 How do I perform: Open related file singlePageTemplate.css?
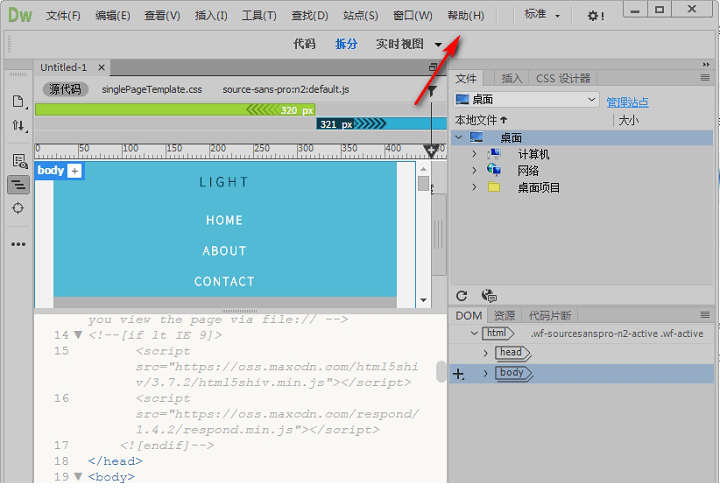tap(152, 89)
